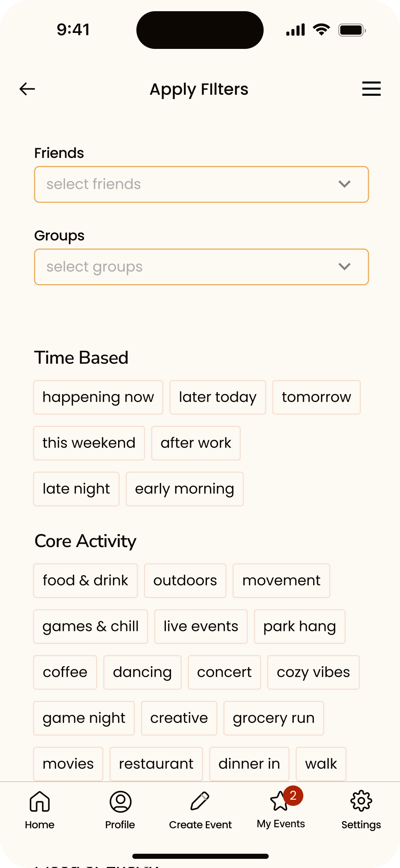This screenshot has height=868, width=400.
Task: Switch to the My Events tab label
Action: [281, 824]
